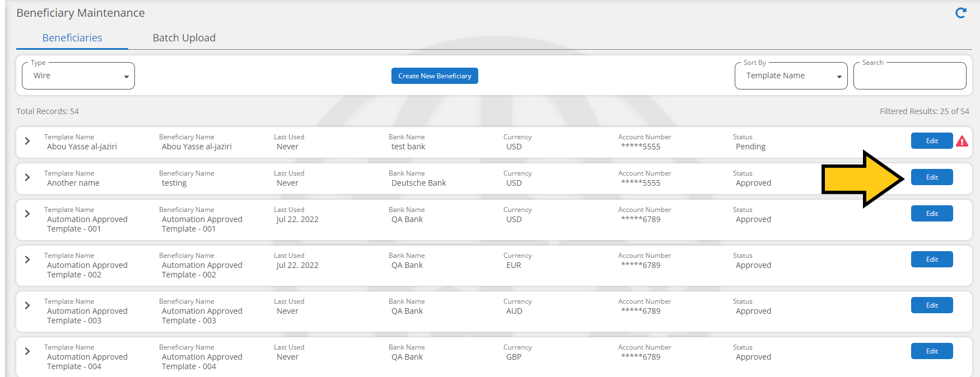Viewport: 980px width, 377px height.
Task: Click beneficiary name 'testing'
Action: (174, 183)
